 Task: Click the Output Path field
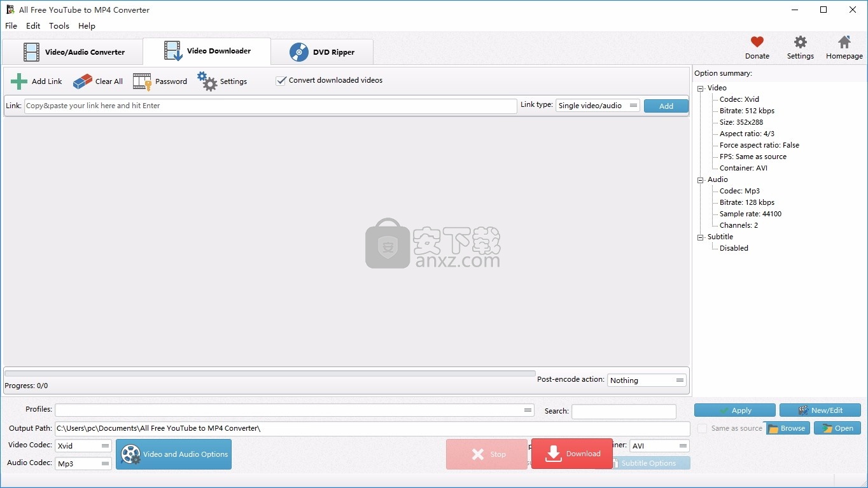point(372,429)
